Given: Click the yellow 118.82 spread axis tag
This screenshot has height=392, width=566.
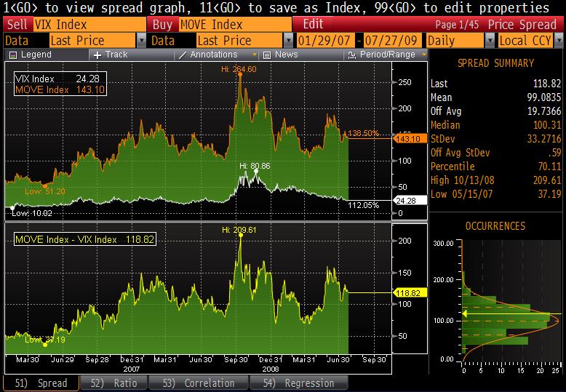Looking at the screenshot, I should point(410,293).
